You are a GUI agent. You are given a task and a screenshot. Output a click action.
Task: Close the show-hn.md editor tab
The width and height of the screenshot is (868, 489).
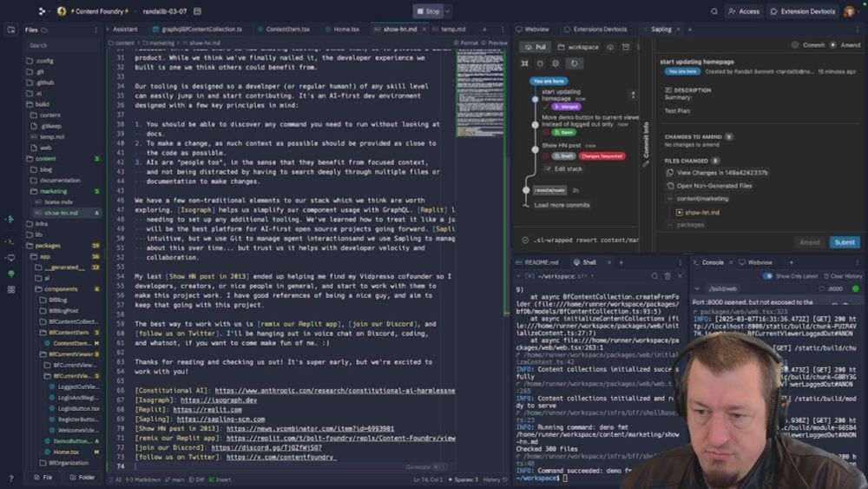pos(424,30)
